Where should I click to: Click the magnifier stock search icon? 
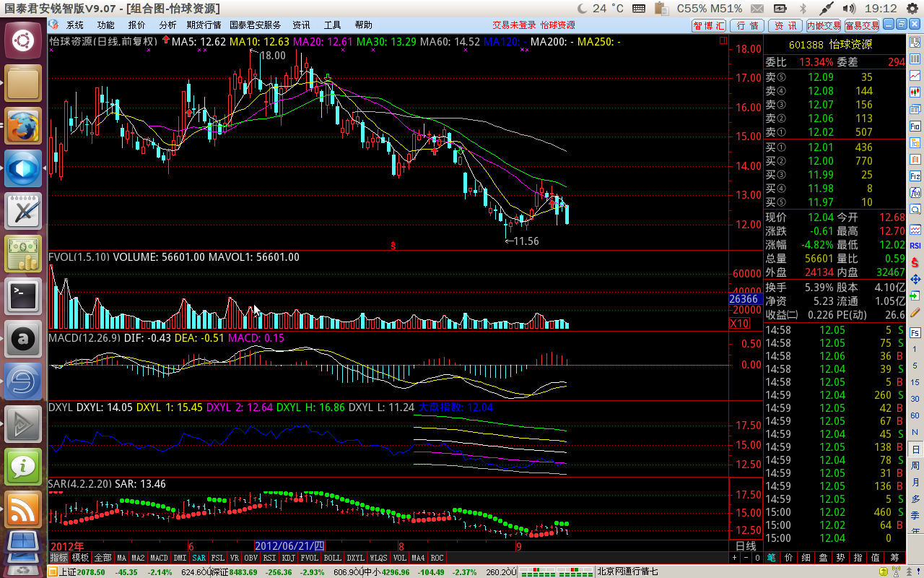pos(915,210)
